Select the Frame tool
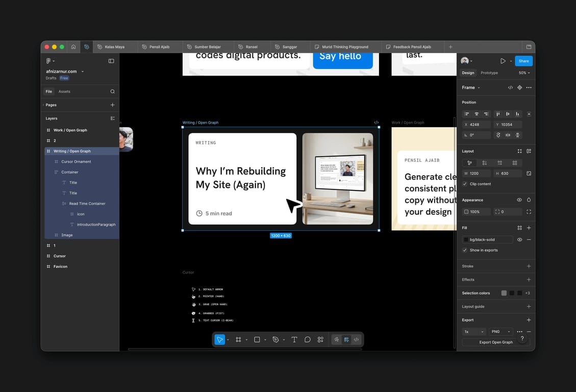The width and height of the screenshot is (576, 392). (x=238, y=339)
